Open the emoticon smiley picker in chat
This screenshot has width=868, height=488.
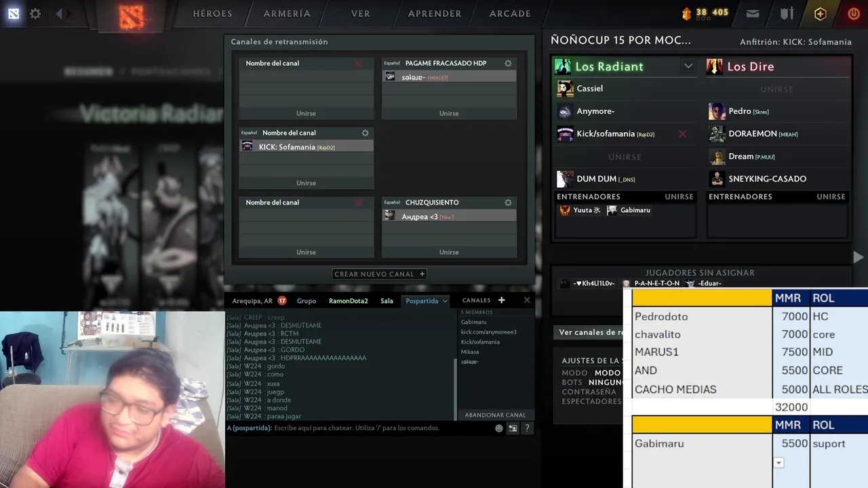499,428
